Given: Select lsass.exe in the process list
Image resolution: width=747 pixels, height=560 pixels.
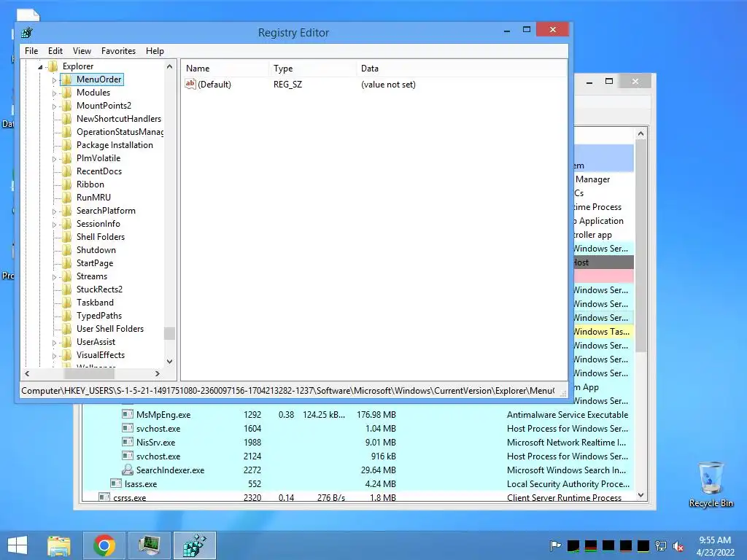Looking at the screenshot, I should pyautogui.click(x=141, y=484).
